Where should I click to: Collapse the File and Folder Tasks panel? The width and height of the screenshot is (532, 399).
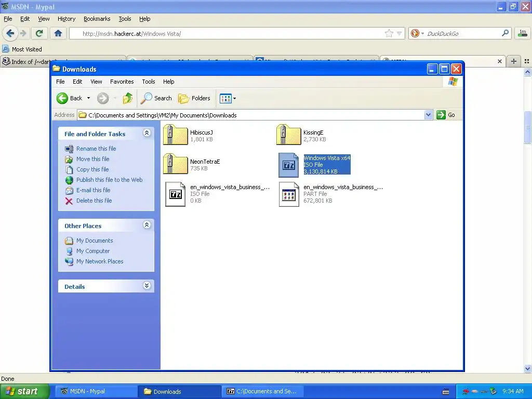pyautogui.click(x=147, y=133)
